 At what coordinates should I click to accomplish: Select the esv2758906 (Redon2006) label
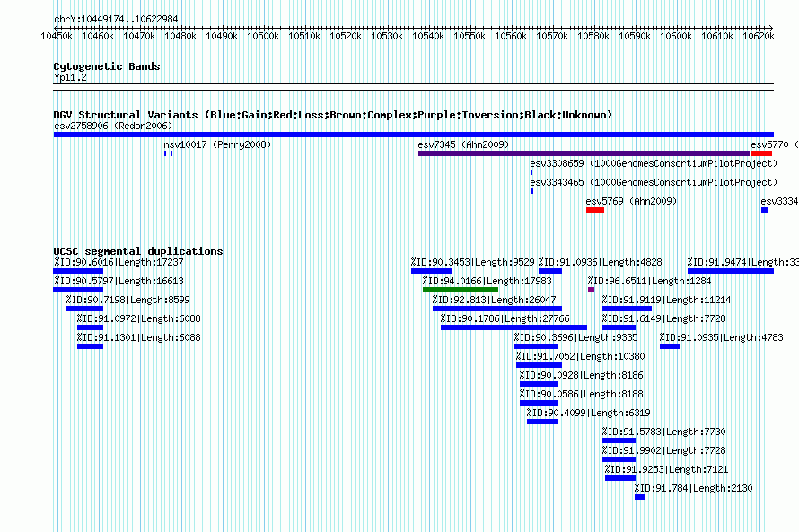[113, 126]
